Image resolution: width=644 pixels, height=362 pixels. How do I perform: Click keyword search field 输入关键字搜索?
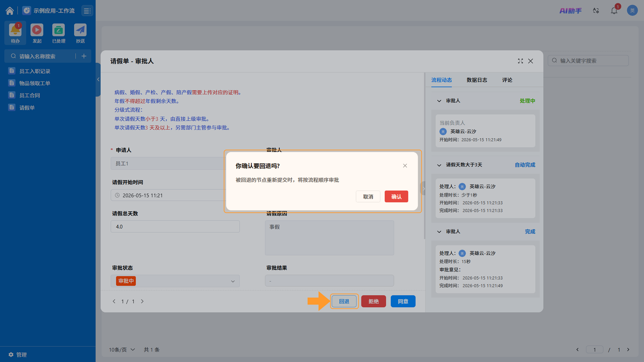click(588, 61)
